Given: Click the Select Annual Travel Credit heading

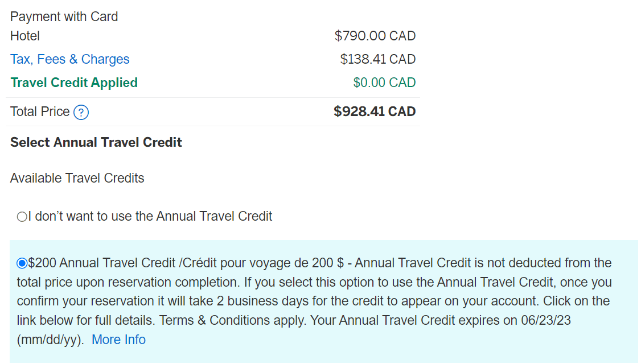Looking at the screenshot, I should [x=96, y=142].
